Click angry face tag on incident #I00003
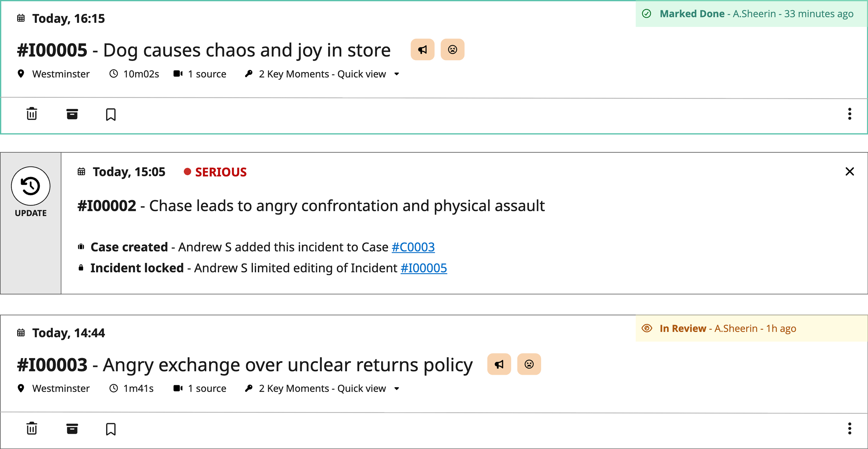The image size is (868, 449). point(529,364)
